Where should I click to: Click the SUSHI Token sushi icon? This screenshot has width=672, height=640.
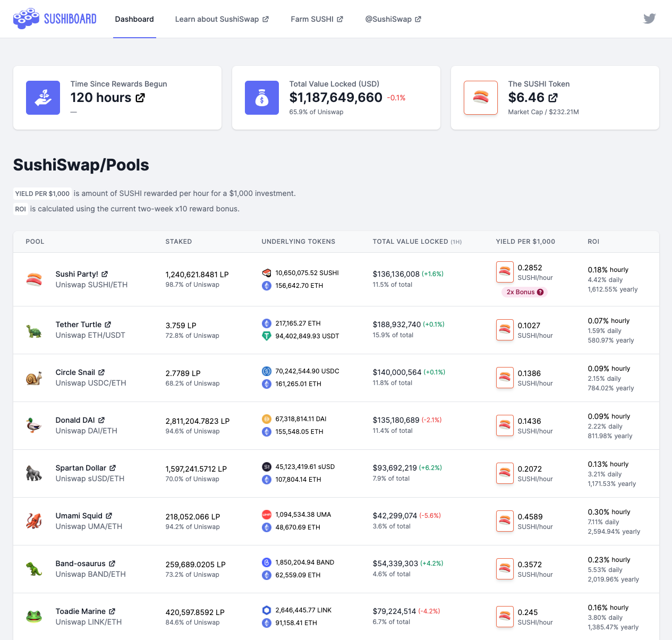point(481,98)
